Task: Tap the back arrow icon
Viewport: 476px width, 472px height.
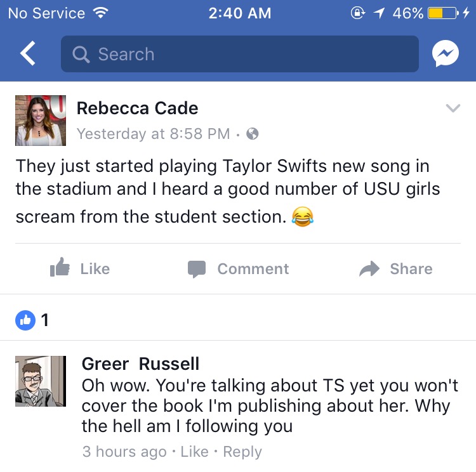Action: 28,53
